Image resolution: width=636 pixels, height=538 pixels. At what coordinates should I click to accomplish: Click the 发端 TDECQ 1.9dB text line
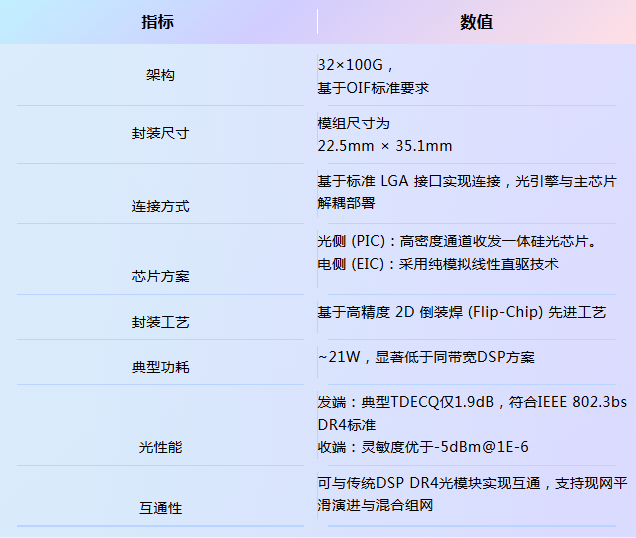click(472, 402)
